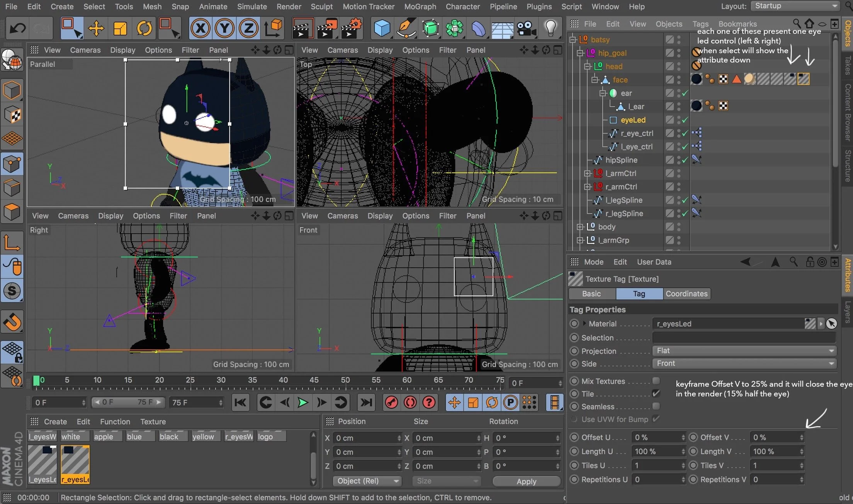Switch to the Coordinates tab
Image resolution: width=853 pixels, height=504 pixels.
(686, 294)
